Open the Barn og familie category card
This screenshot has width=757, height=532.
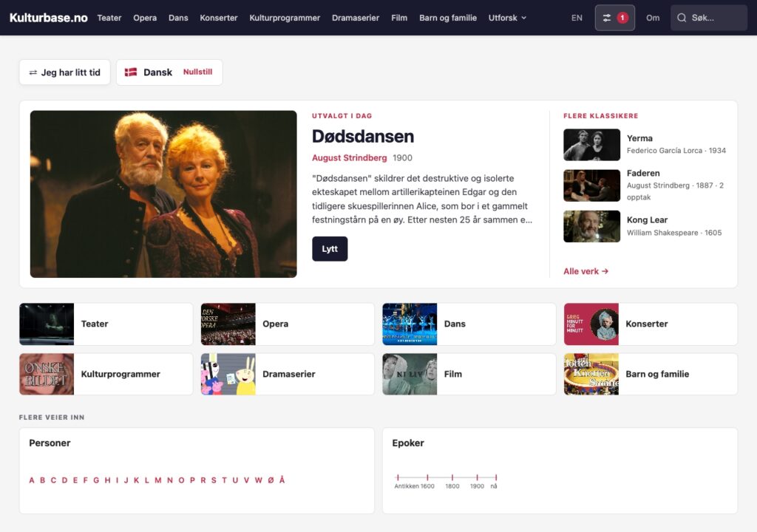click(x=651, y=374)
